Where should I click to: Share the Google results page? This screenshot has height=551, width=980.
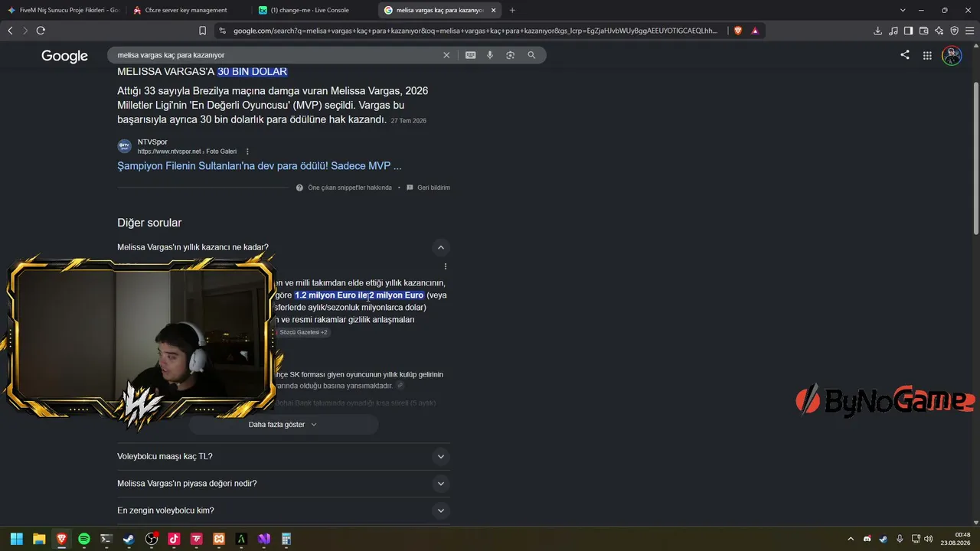click(x=905, y=55)
